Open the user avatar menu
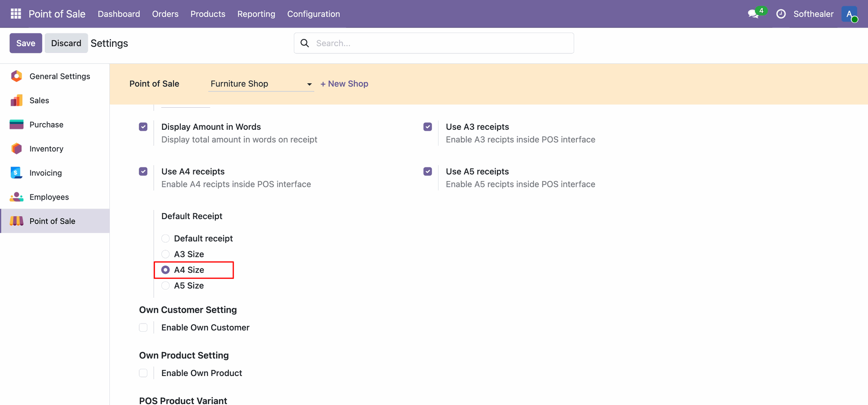 tap(849, 14)
